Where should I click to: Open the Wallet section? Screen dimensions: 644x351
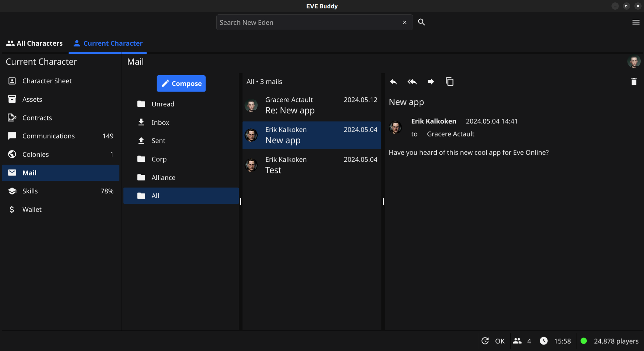click(61, 209)
